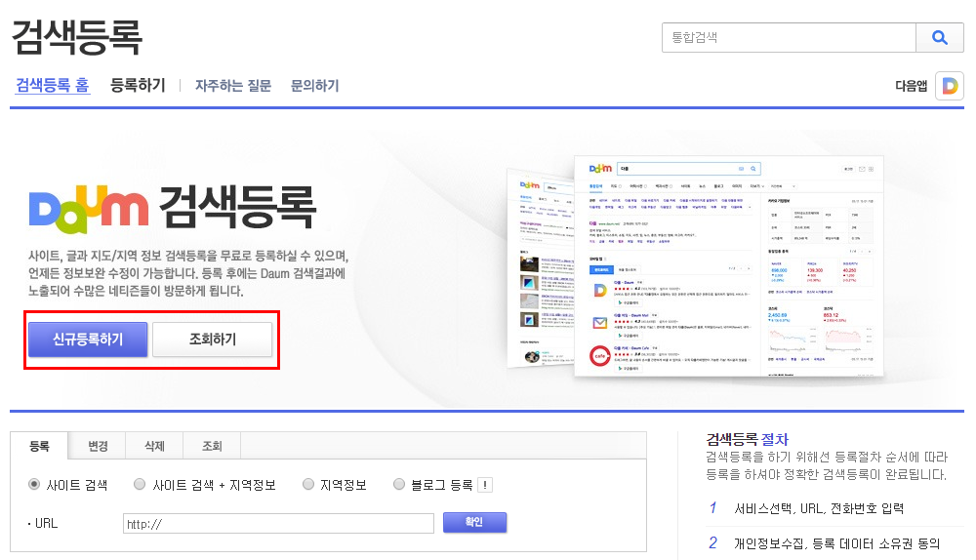This screenshot has height=560, width=976.
Task: Click step 2 개인정보수집 동의 text
Action: 836,543
